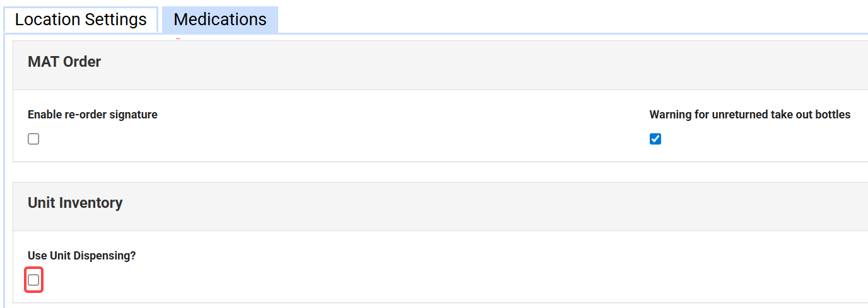Open the Medications tab
This screenshot has width=868, height=308.
220,20
